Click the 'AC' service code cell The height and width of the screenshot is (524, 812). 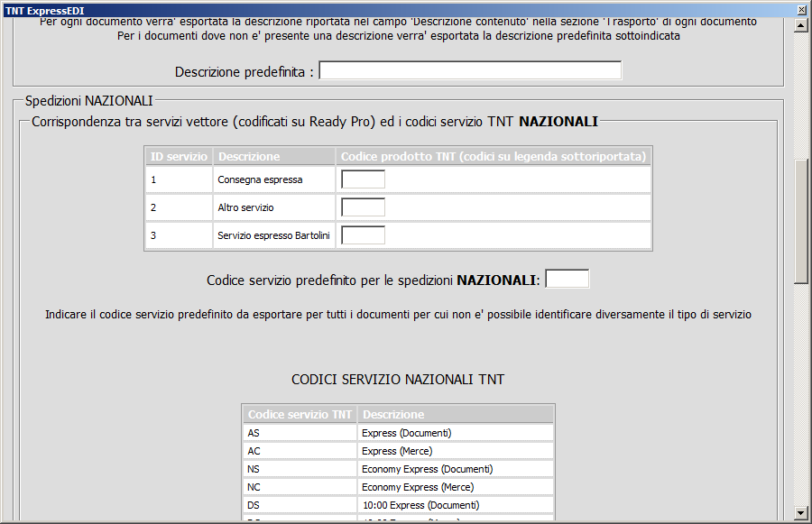[300, 451]
